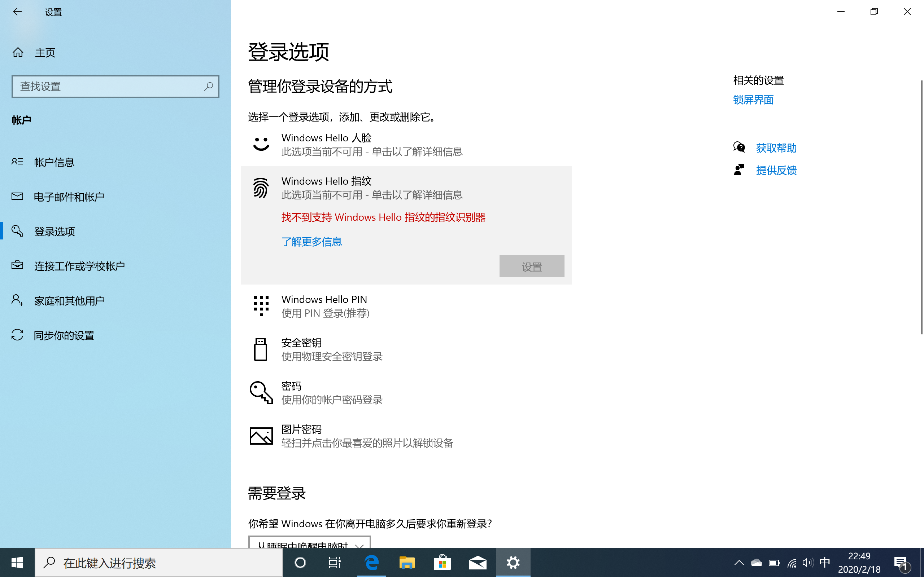Open the 锁屏界面 related setting
The image size is (924, 577).
[753, 100]
